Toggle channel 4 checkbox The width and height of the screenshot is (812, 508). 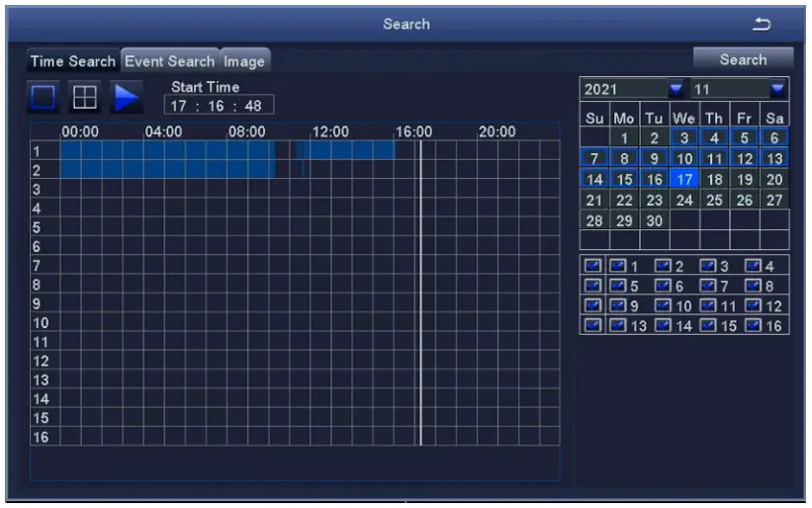pyautogui.click(x=753, y=266)
